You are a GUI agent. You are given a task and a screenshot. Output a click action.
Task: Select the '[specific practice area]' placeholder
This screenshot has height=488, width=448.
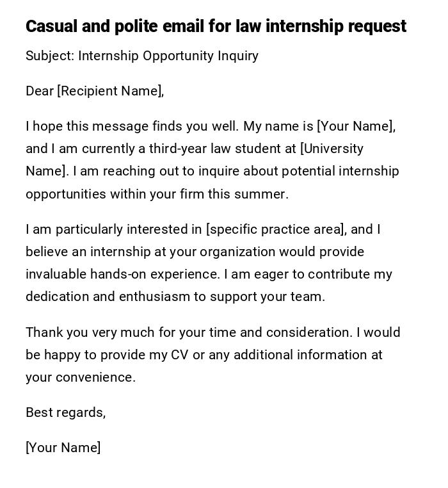point(275,229)
